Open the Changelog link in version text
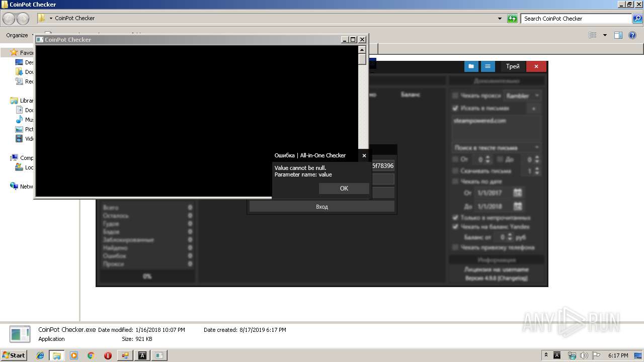Viewport: 644px width, 362px height. click(513, 278)
